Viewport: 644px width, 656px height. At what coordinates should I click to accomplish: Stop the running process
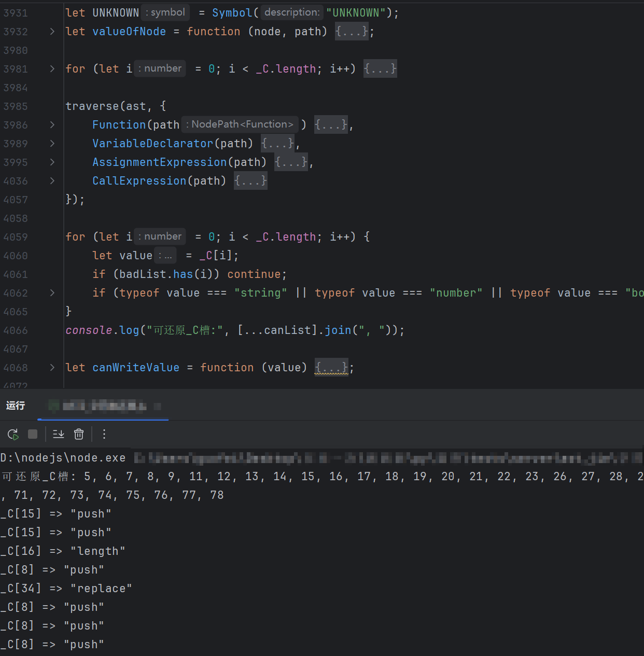(x=33, y=434)
